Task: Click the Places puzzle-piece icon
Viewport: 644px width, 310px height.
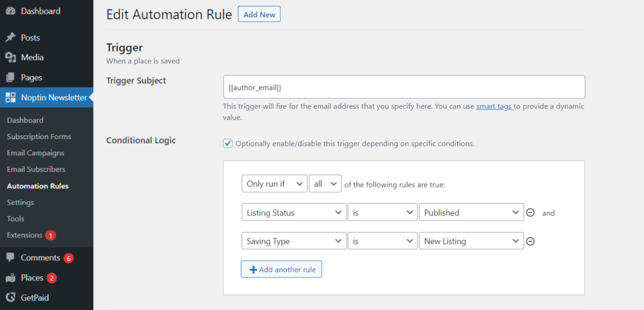Action: tap(10, 278)
